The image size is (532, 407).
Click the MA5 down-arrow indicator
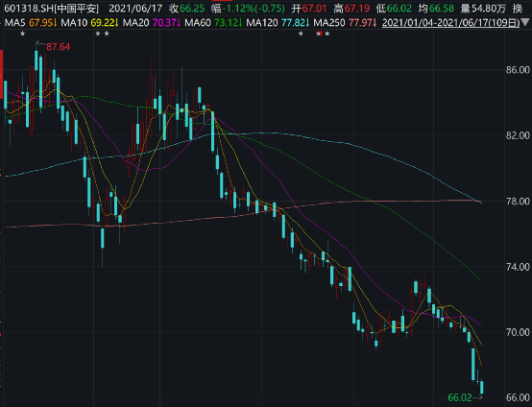55,23
